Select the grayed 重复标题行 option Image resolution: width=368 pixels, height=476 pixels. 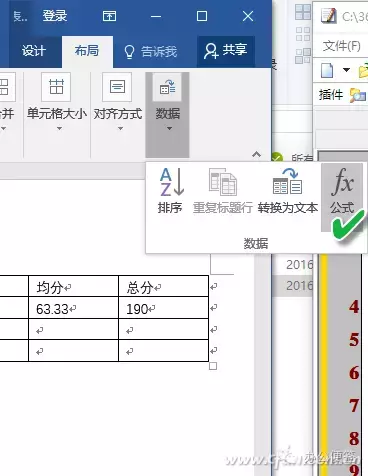(x=222, y=191)
